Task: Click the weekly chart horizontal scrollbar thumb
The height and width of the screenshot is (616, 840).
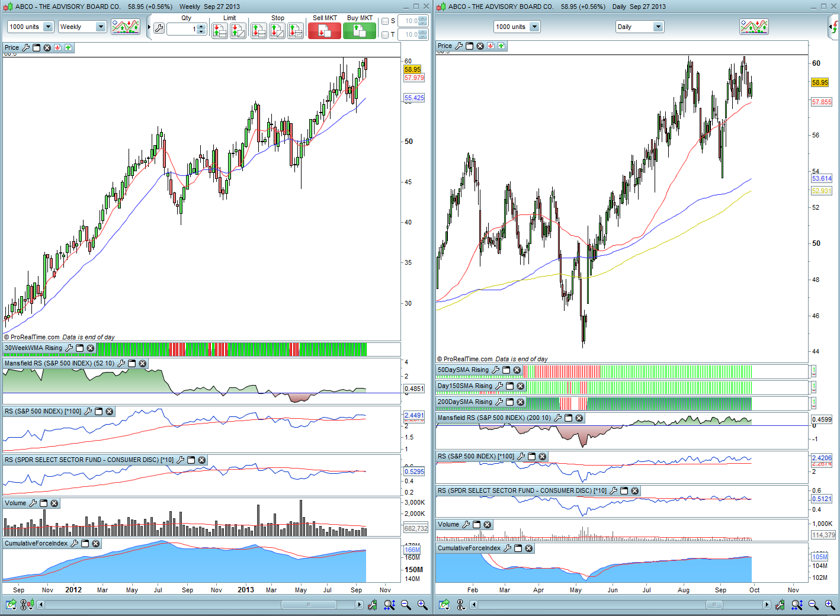Action: click(308, 605)
